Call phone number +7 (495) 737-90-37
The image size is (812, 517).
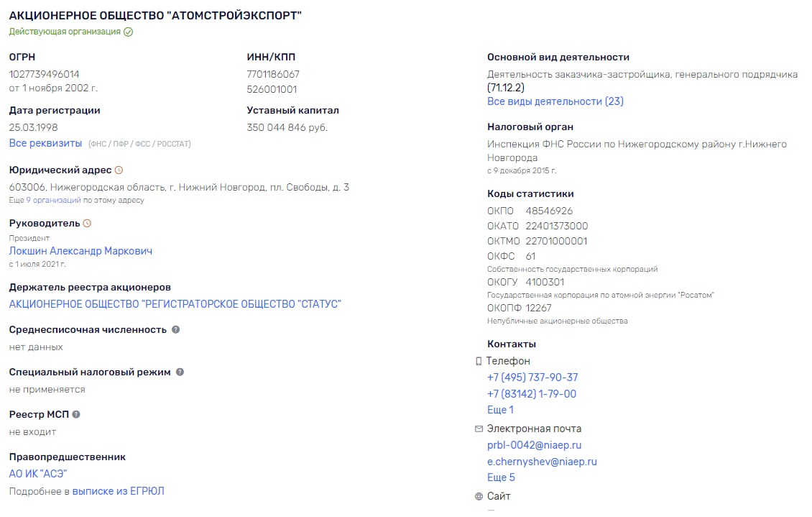[x=532, y=378]
